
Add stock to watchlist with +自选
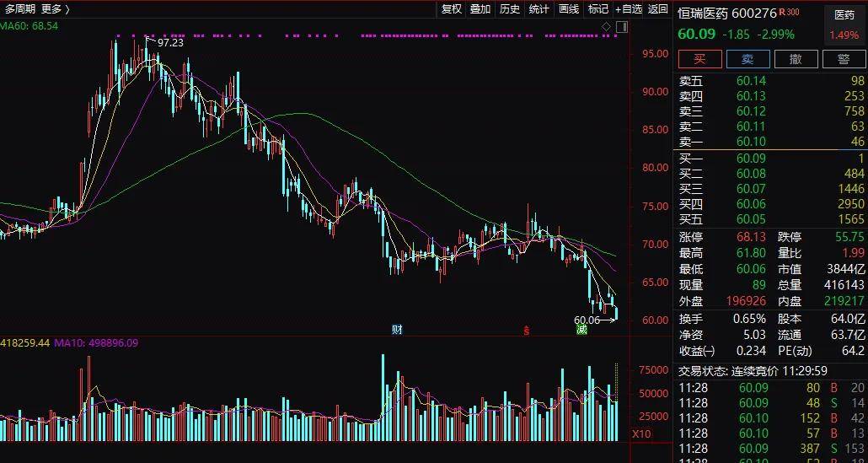point(629,9)
